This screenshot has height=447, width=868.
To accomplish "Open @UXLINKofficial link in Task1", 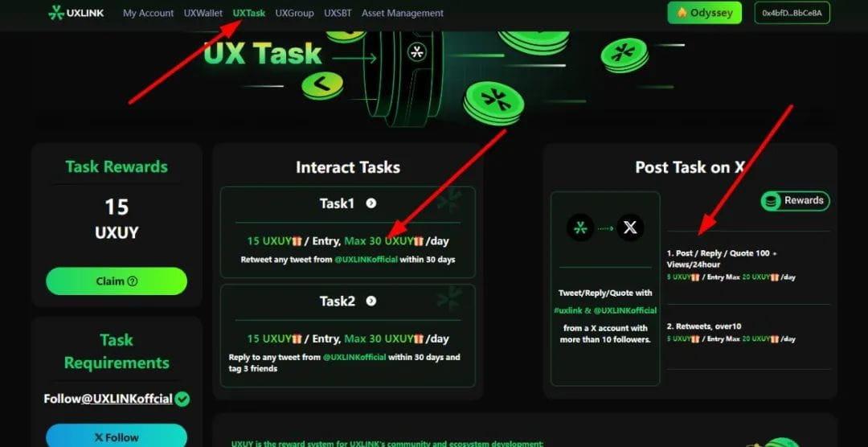I will (x=366, y=259).
